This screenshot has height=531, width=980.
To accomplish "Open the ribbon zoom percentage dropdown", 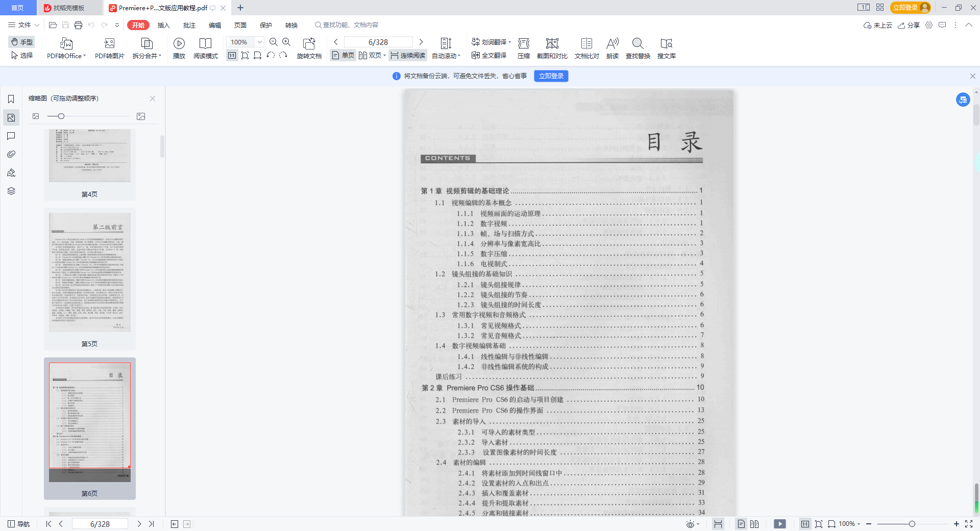I will pyautogui.click(x=260, y=42).
